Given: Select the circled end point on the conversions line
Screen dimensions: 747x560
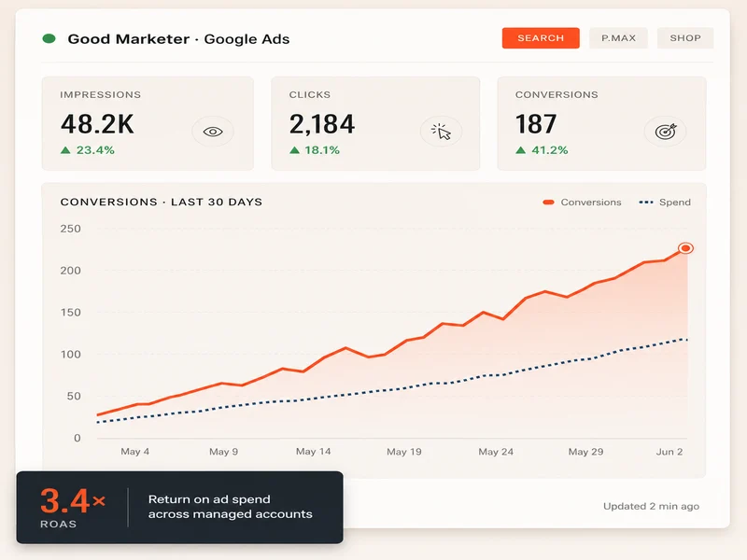Looking at the screenshot, I should 685,248.
